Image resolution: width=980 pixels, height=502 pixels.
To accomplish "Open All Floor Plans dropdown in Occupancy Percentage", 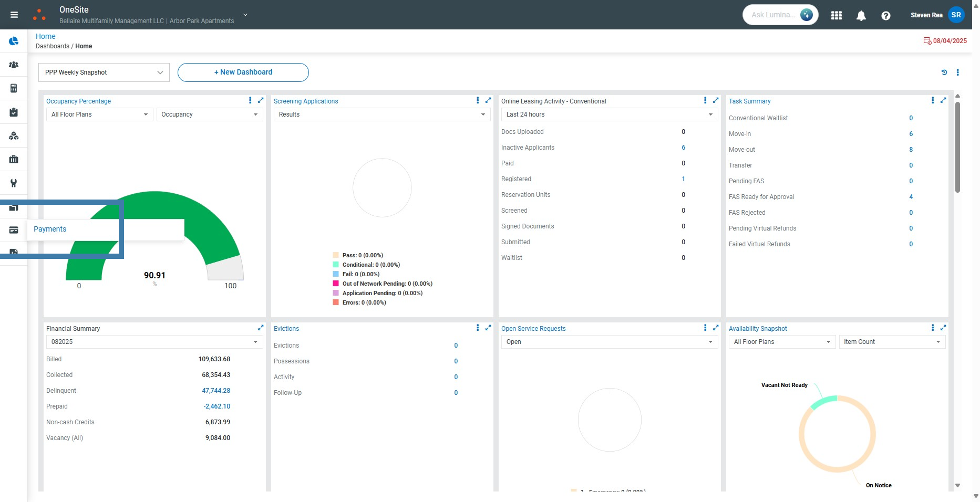I will 100,114.
